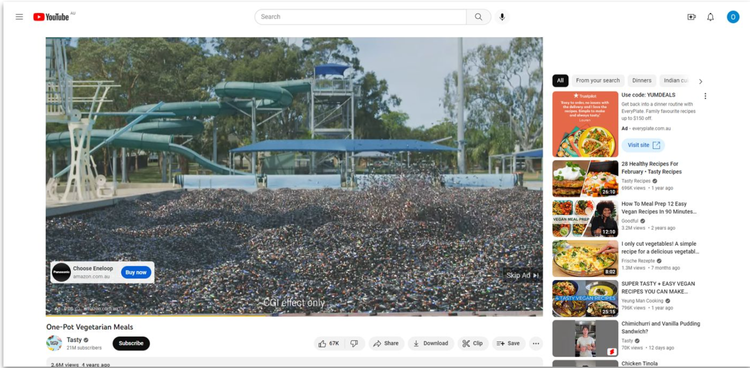Click Skip Ad on the video
750x368 pixels.
click(522, 275)
